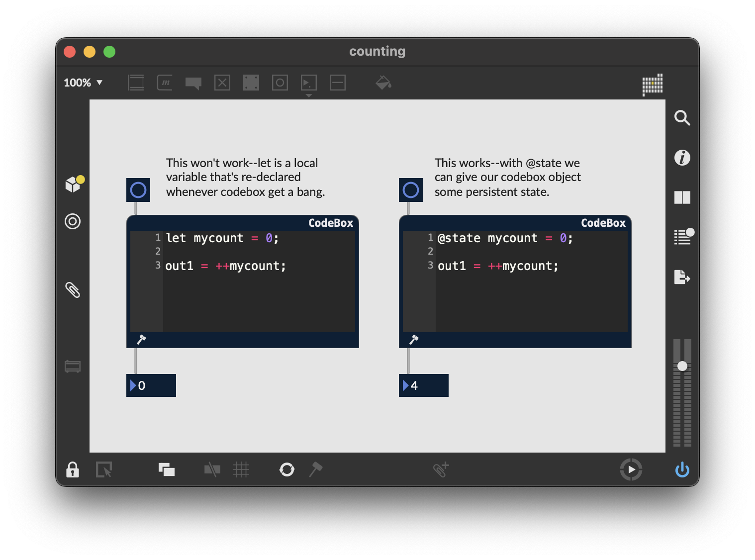Open the 100% zoom level dropdown
755x560 pixels.
point(84,83)
